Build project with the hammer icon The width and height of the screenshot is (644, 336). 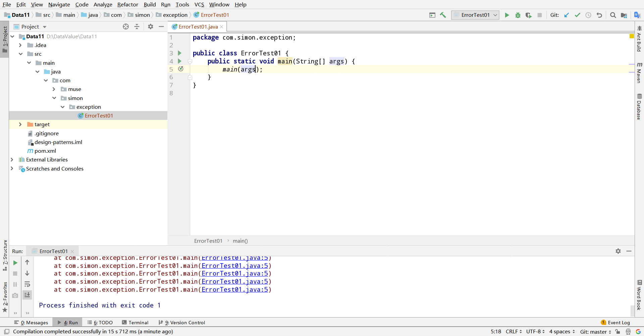443,15
